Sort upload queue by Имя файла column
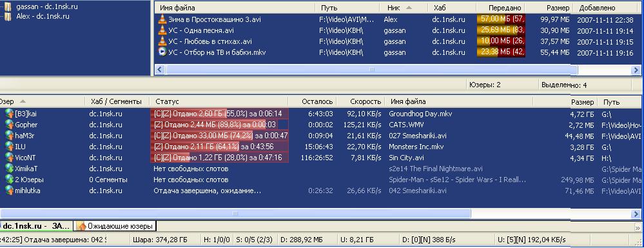This screenshot has height=248, width=644. coord(235,8)
